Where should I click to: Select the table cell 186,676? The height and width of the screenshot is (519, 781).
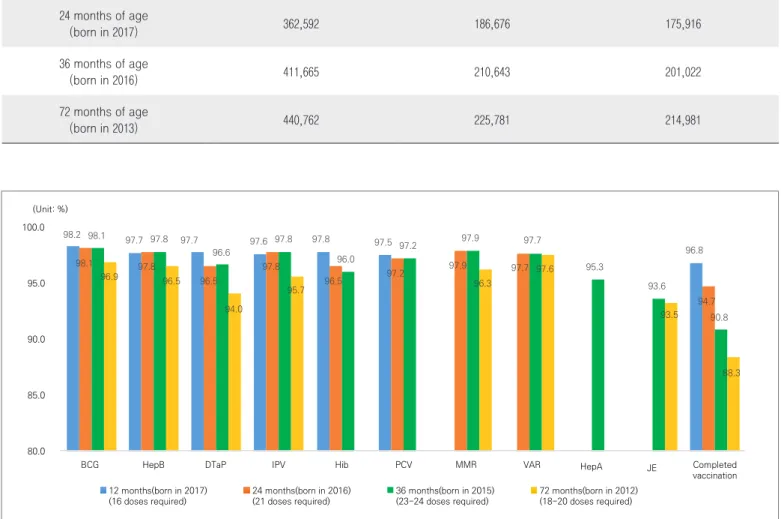(492, 24)
